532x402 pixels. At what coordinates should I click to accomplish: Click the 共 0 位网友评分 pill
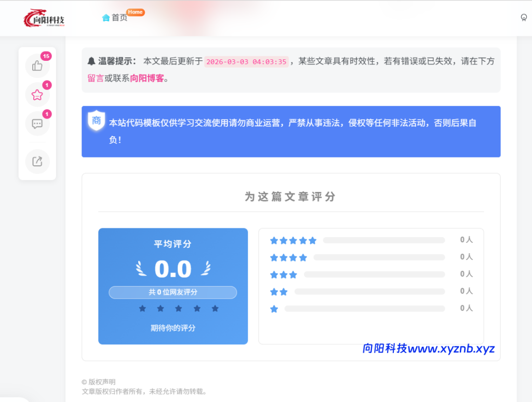coord(172,292)
